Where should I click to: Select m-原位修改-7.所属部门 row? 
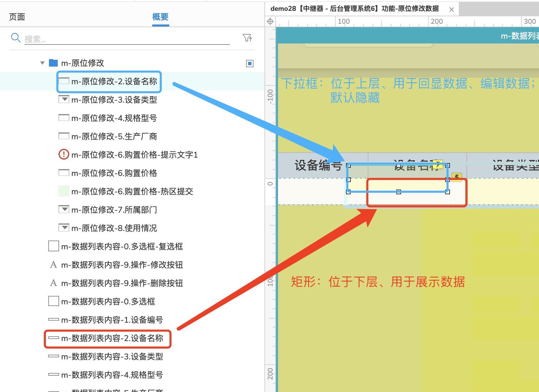133,210
